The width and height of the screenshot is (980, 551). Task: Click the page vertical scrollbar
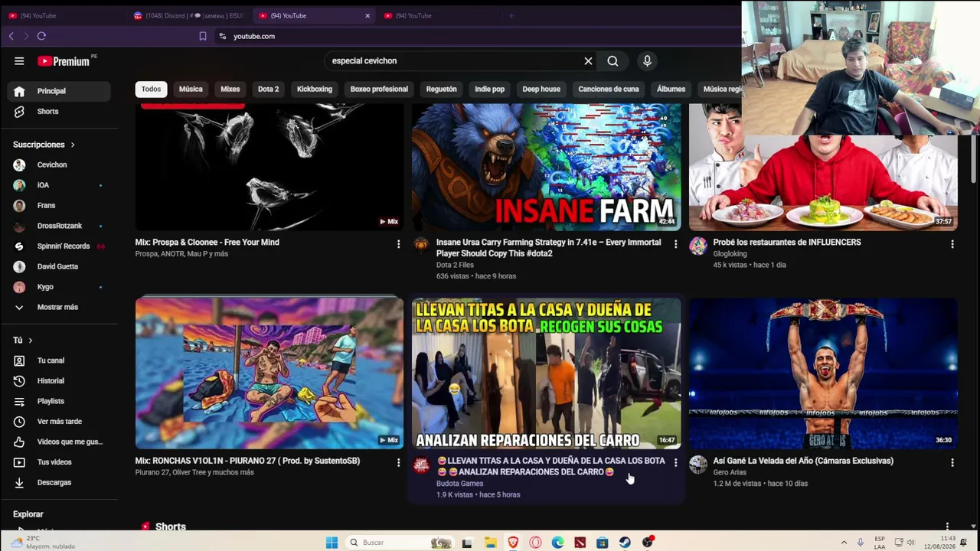(974, 158)
